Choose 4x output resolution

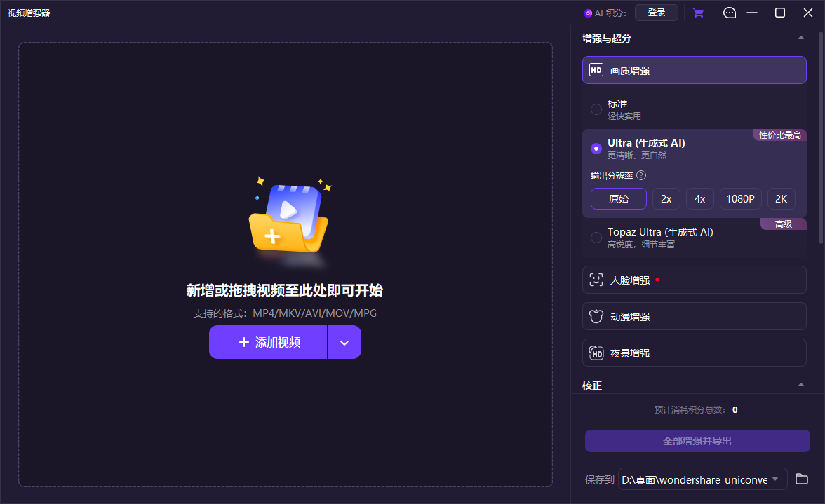[x=700, y=198]
